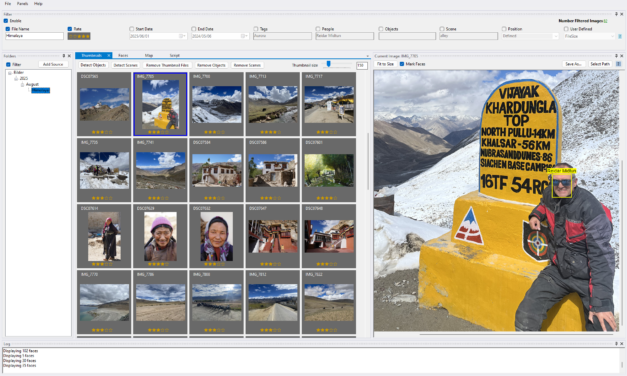Pin the Log panel with the pushpin icon
627x376 pixels.
[x=616, y=344]
